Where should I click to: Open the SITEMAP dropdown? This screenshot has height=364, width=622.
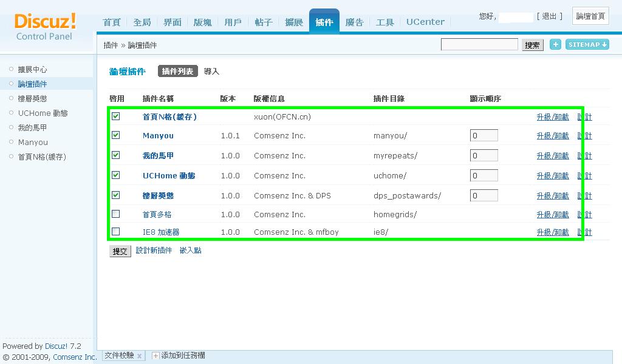587,44
